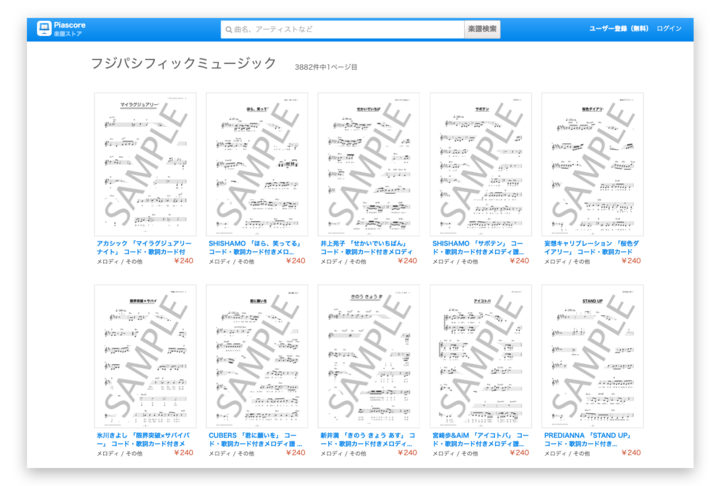This screenshot has height=486, width=720.
Task: Click SHISHAMO「ほら、笑ってる」title link
Action: pos(255,248)
